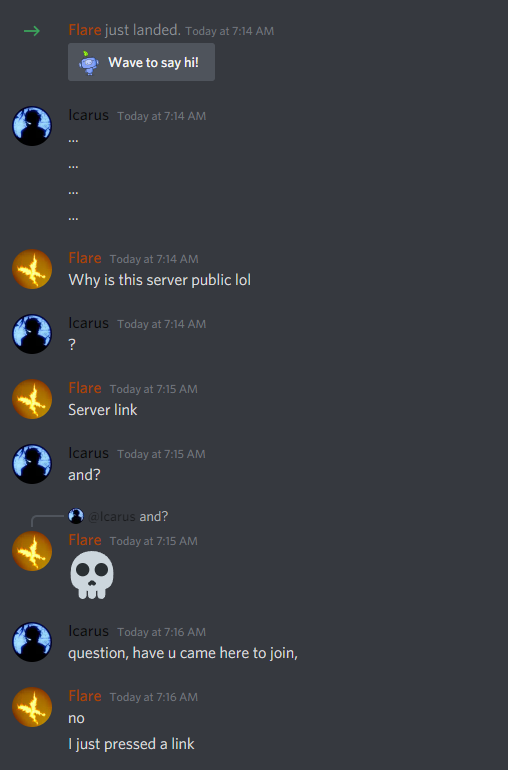Open Flare avatar next to 'Why is this server public lol'

click(x=32, y=269)
